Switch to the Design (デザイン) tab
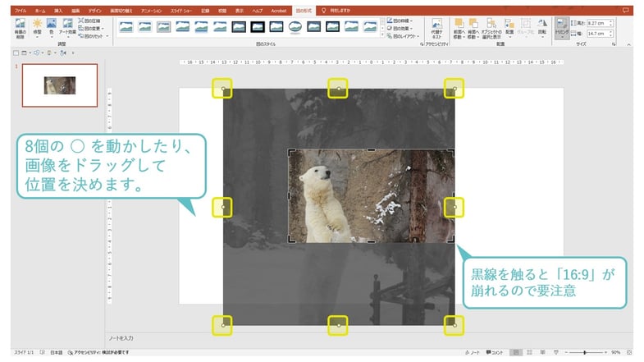The width and height of the screenshot is (644, 362). (x=95, y=11)
